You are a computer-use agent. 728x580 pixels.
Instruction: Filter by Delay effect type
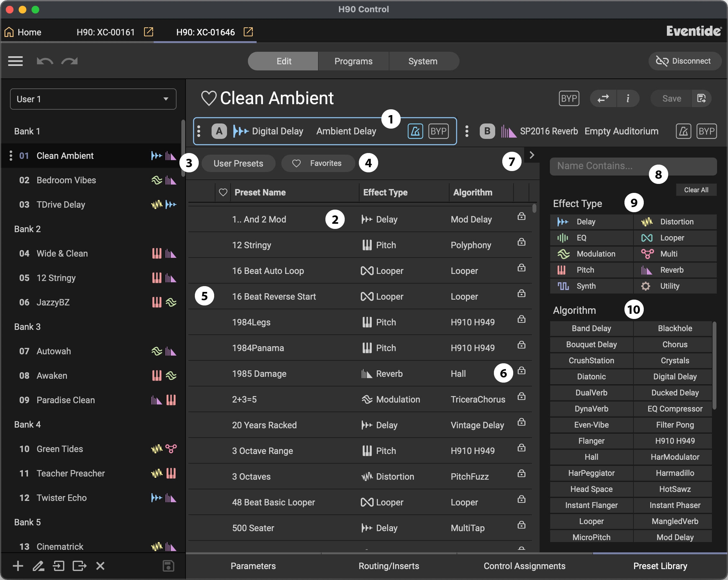591,222
